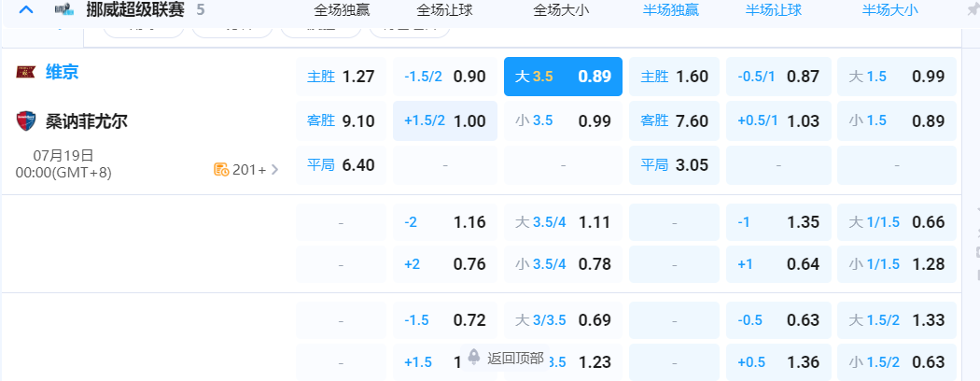Screen dimensions: 980x381
Task: Pick half-time handicap -1 at 1.35
Action: (x=778, y=222)
